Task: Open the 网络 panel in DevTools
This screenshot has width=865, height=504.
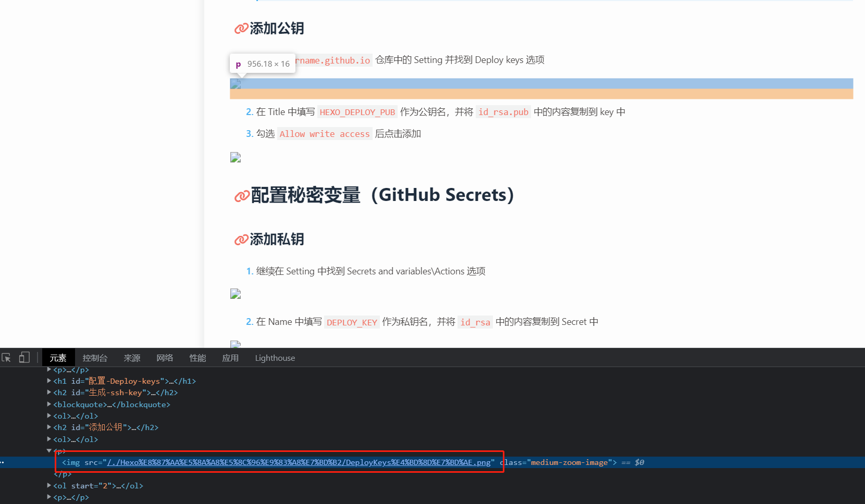Action: (x=164, y=357)
